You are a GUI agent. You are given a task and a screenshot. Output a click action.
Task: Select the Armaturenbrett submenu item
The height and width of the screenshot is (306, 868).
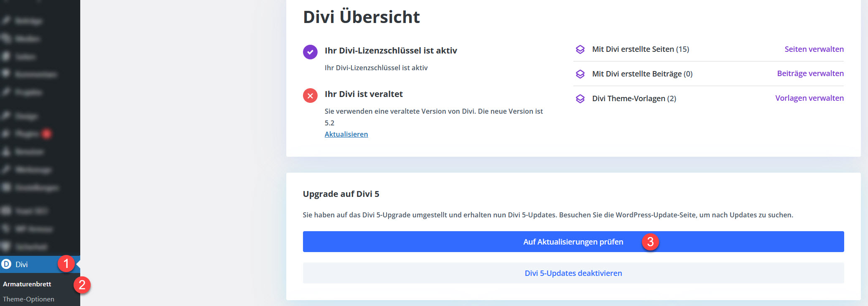point(27,284)
